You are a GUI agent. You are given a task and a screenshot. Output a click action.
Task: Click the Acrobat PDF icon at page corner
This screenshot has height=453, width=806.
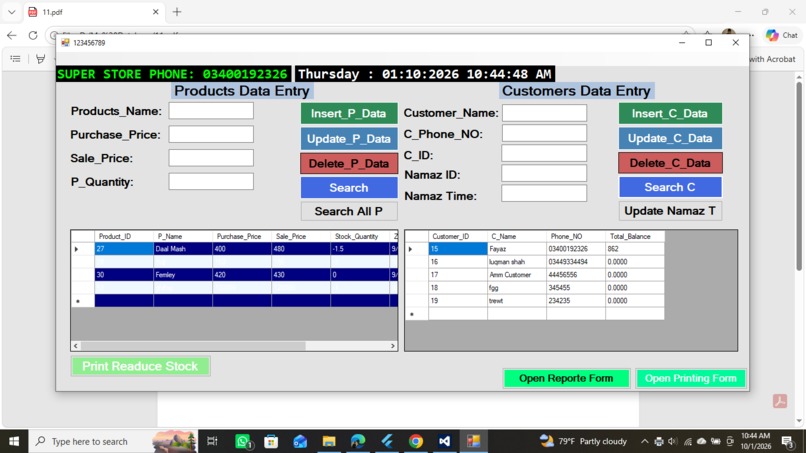click(x=780, y=401)
